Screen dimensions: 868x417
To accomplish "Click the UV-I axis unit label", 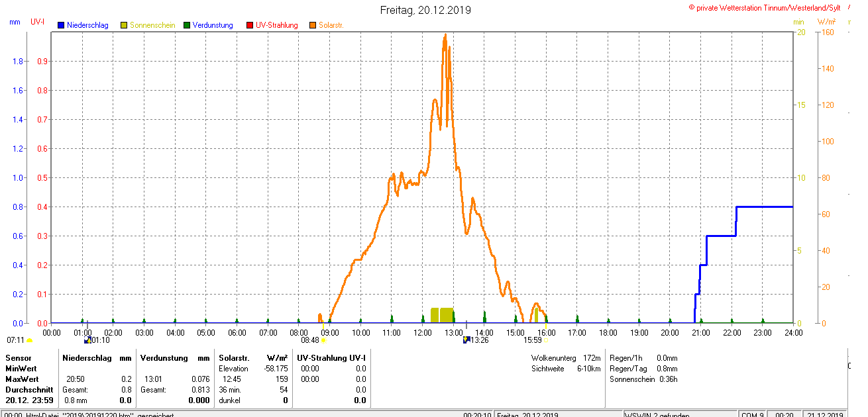I will 38,22.
